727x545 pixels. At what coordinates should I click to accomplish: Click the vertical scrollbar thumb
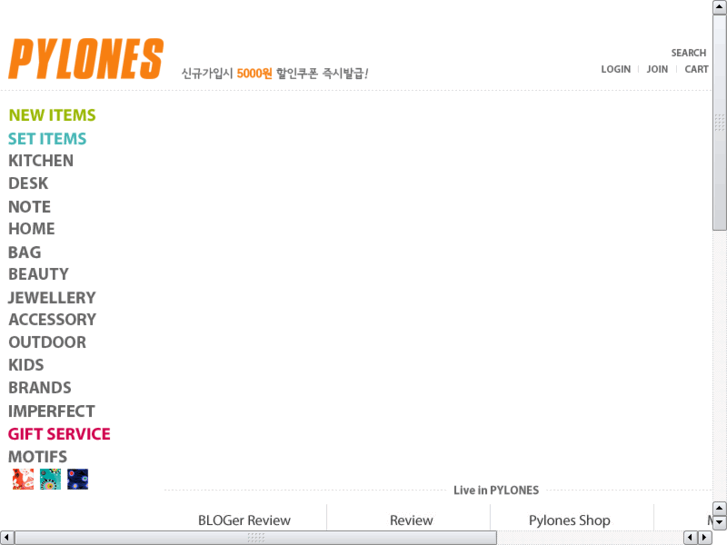[720, 122]
